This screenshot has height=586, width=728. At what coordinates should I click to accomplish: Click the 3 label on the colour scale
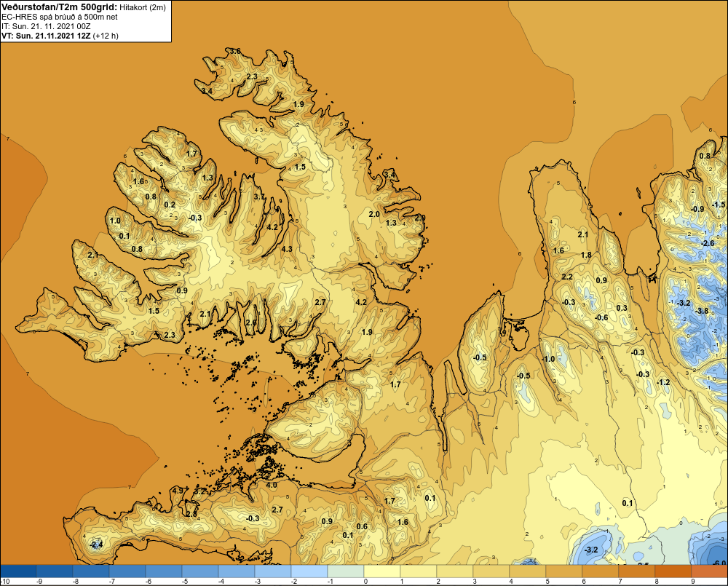[x=475, y=581]
